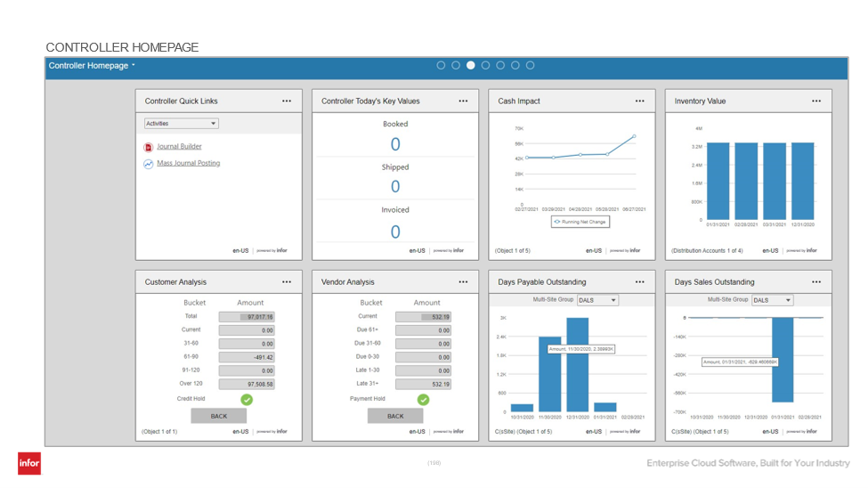Click the Vendor Analysis Amount column header
Viewport: 868px width, 488px height.
[426, 303]
